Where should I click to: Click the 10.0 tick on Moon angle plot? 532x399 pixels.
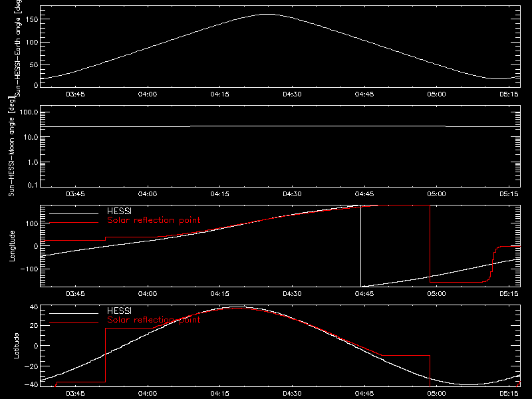[x=31, y=137]
